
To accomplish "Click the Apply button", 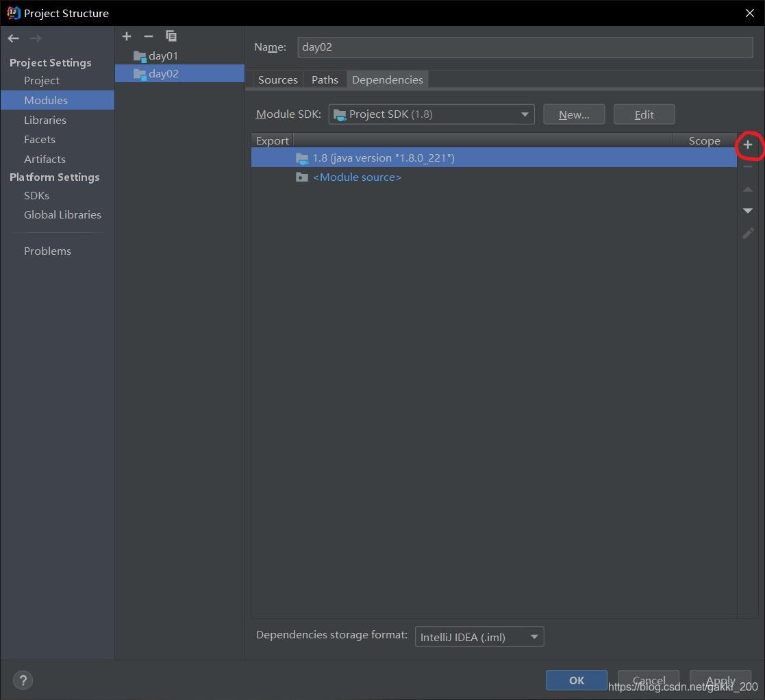I will pyautogui.click(x=720, y=680).
